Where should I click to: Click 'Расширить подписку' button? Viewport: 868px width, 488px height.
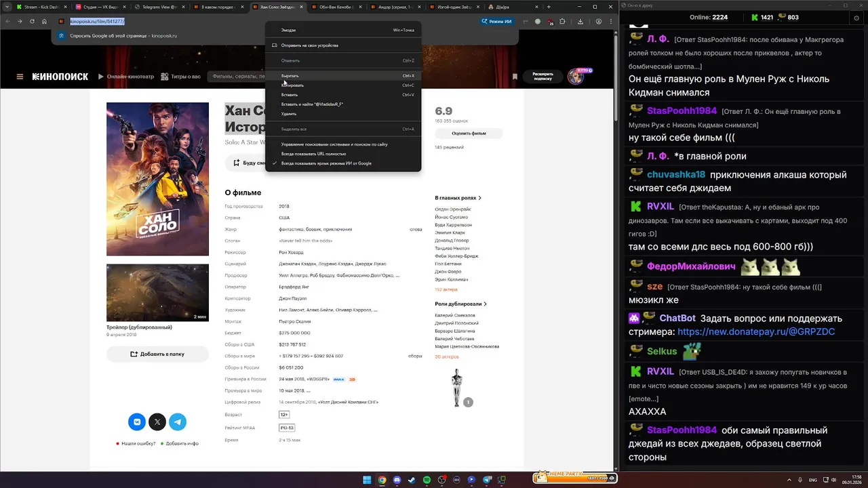point(542,77)
